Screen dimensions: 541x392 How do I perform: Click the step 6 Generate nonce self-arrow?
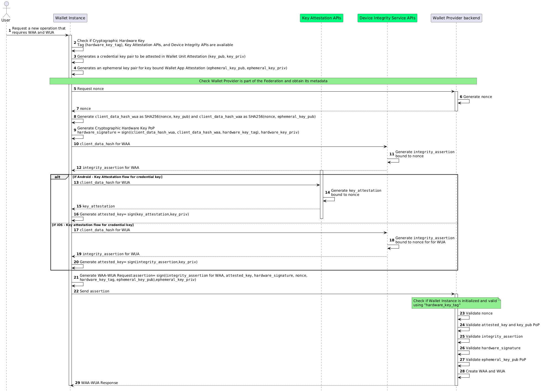point(464,102)
